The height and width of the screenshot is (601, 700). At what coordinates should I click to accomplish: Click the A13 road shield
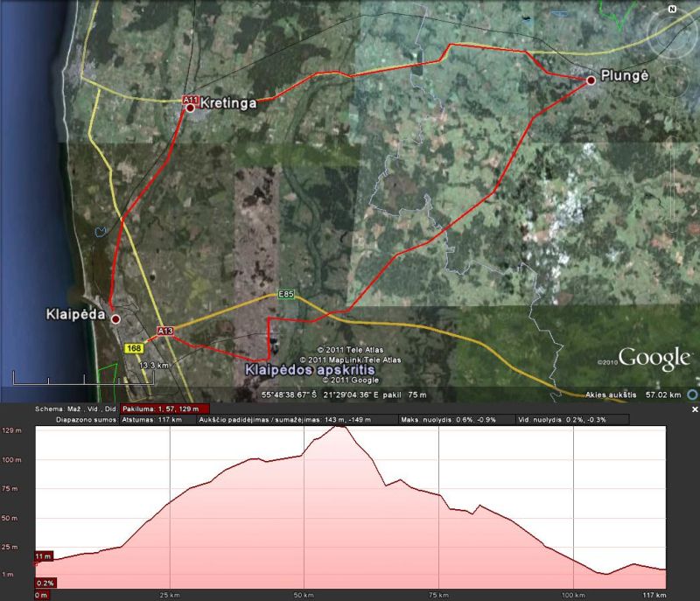click(165, 331)
